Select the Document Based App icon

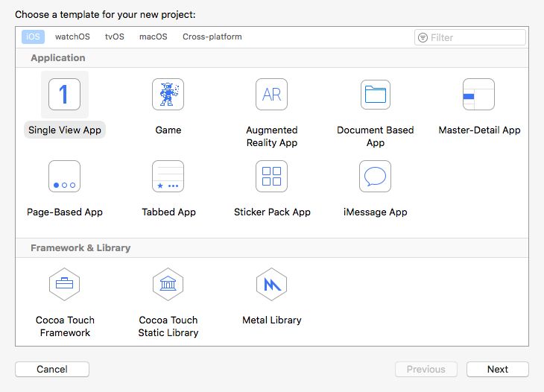point(375,95)
